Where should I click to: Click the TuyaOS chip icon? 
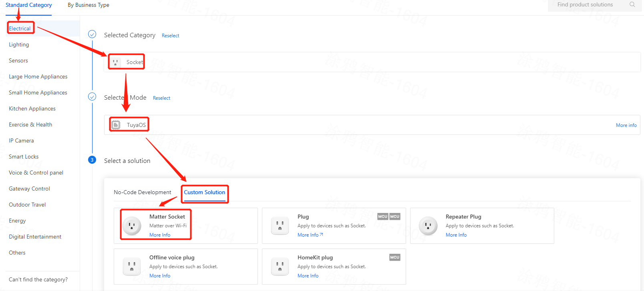coord(116,125)
